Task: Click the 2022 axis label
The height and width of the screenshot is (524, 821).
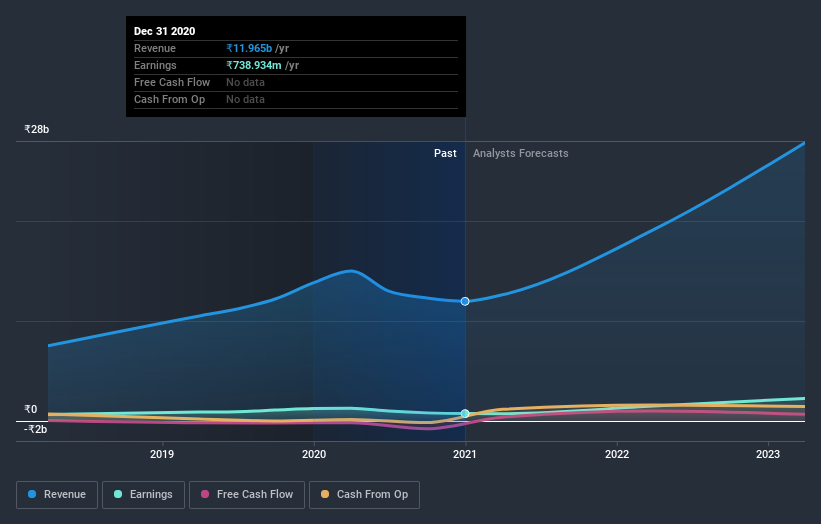Action: click(x=617, y=454)
